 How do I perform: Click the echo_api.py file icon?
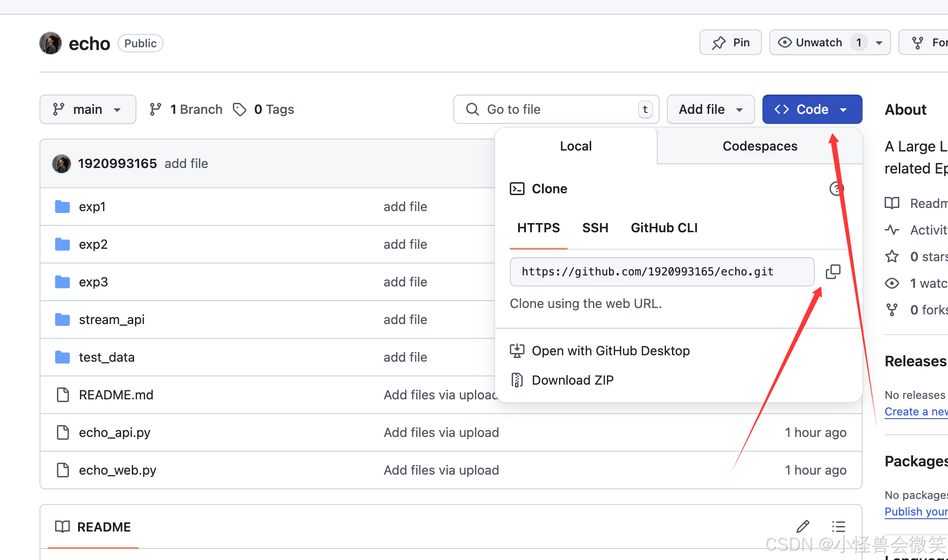62,432
